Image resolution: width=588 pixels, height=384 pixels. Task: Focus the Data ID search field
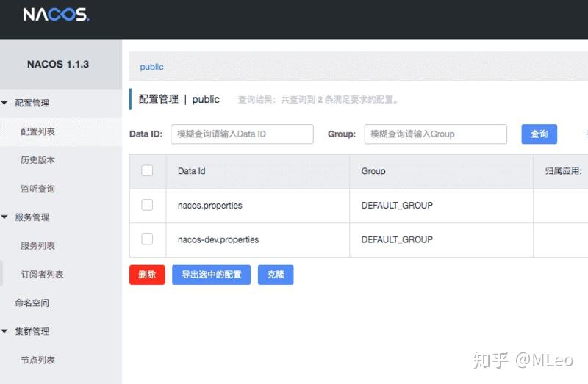tap(242, 134)
